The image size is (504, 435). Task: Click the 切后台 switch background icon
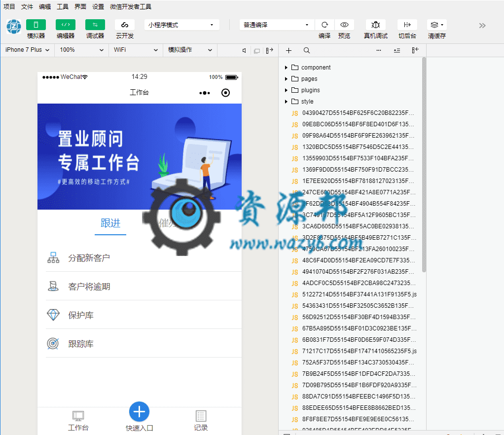click(407, 25)
